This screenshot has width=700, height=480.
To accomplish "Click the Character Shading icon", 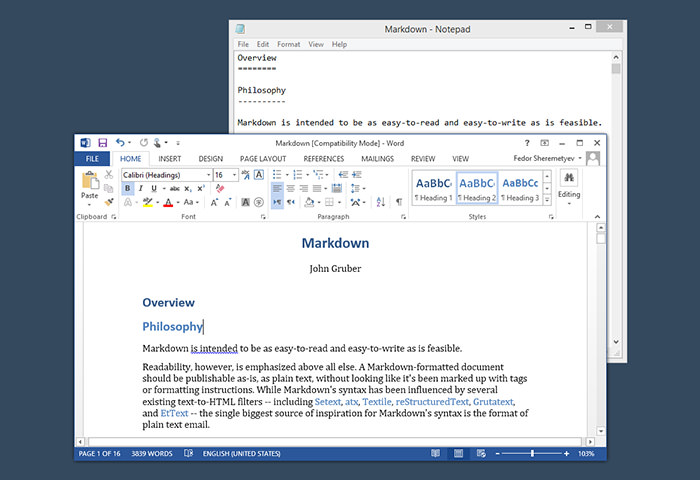I will (x=246, y=202).
